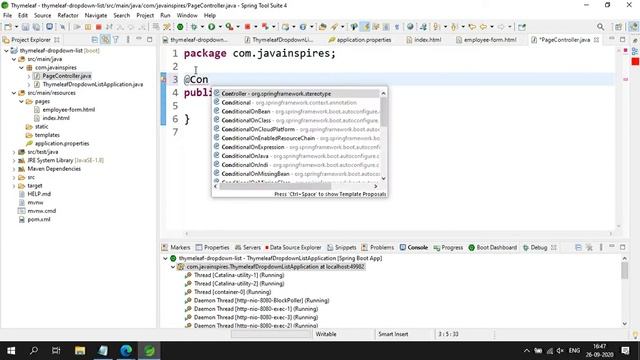Click the Last Edit Location arrow icon
Screen dimensions: 640x360
tap(472, 27)
